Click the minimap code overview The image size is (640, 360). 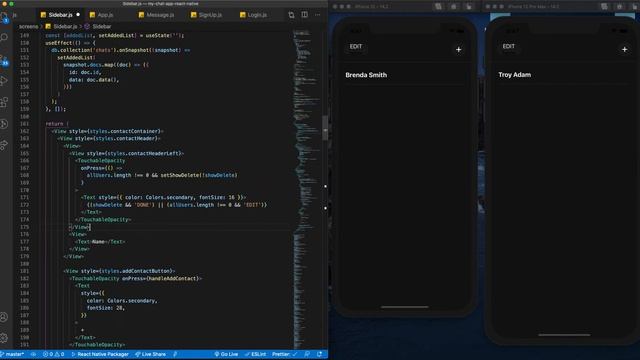pyautogui.click(x=306, y=190)
